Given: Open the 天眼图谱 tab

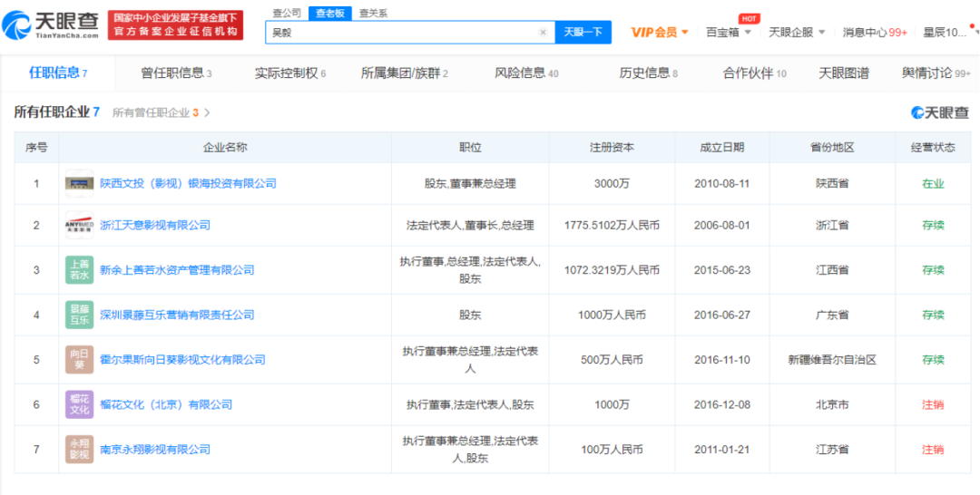Looking at the screenshot, I should [x=844, y=73].
